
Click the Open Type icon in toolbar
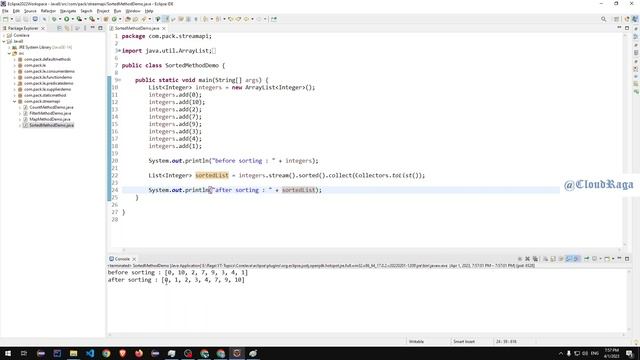pyautogui.click(x=128, y=19)
